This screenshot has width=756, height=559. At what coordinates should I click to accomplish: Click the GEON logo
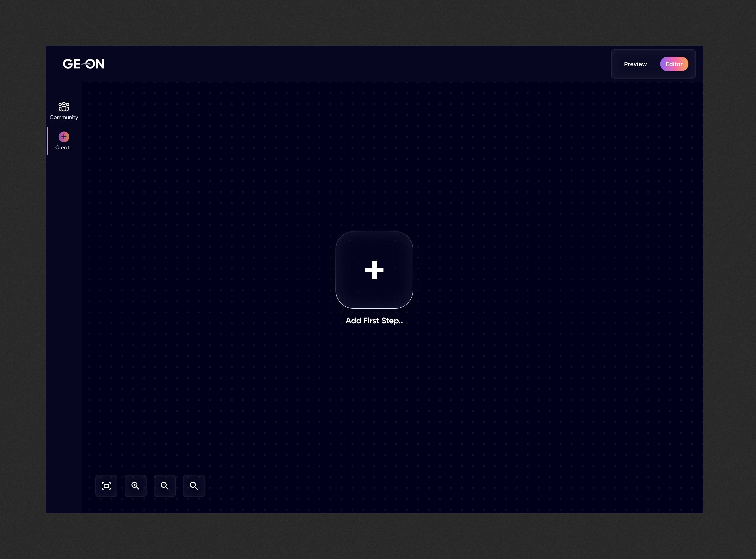click(83, 64)
